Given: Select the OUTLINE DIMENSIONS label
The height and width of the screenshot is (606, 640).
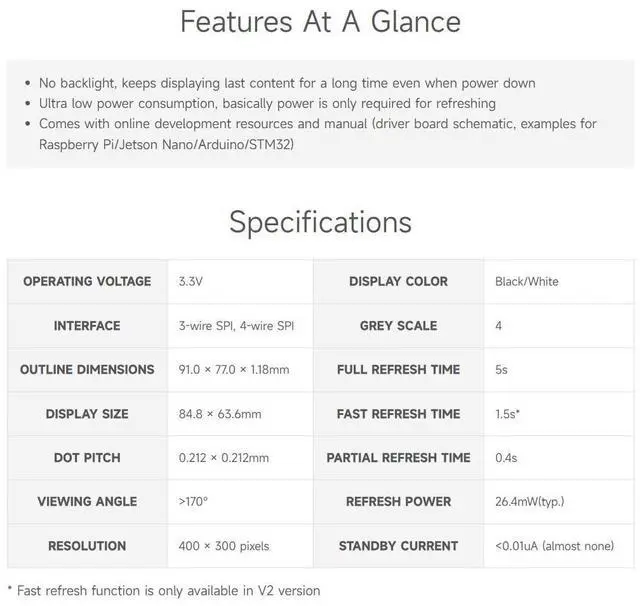Looking at the screenshot, I should coord(87,370).
